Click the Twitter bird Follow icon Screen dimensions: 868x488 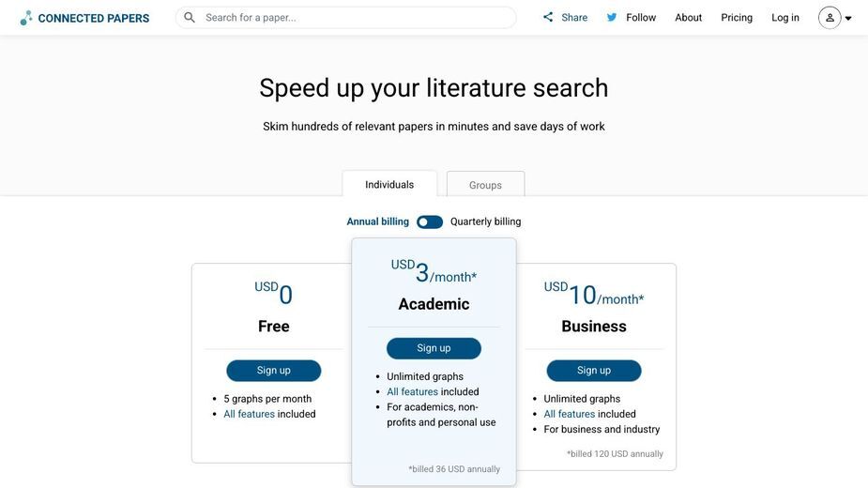(x=612, y=17)
